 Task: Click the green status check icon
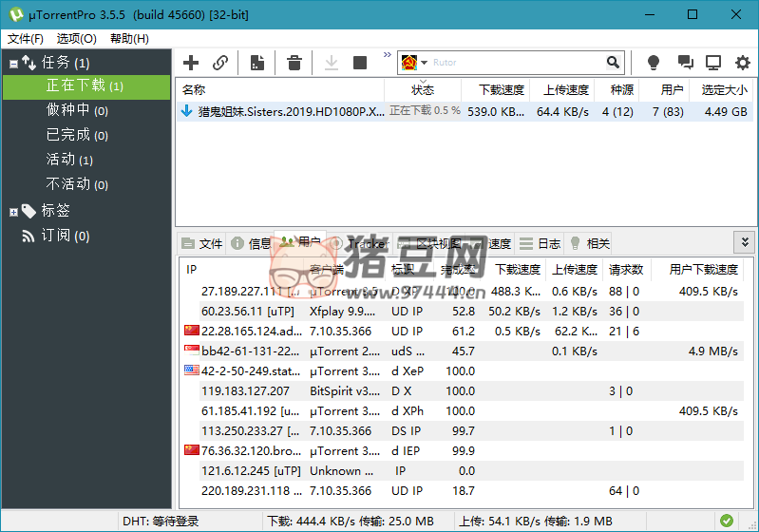click(727, 521)
